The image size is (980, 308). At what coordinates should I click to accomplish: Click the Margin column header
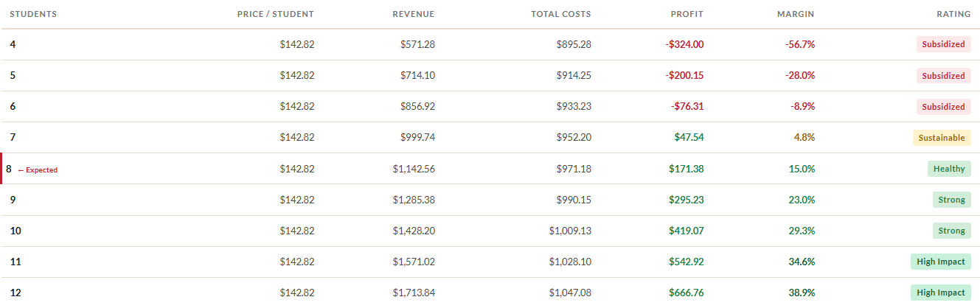[x=796, y=14]
